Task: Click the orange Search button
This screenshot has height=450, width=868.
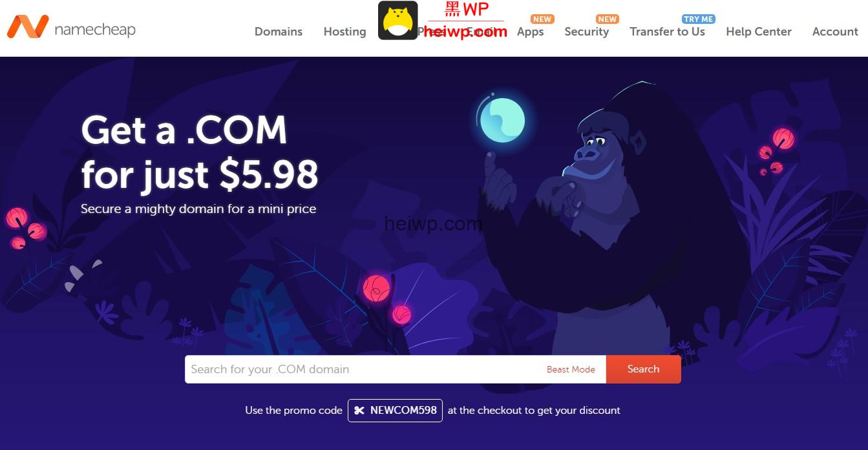Action: pyautogui.click(x=643, y=369)
